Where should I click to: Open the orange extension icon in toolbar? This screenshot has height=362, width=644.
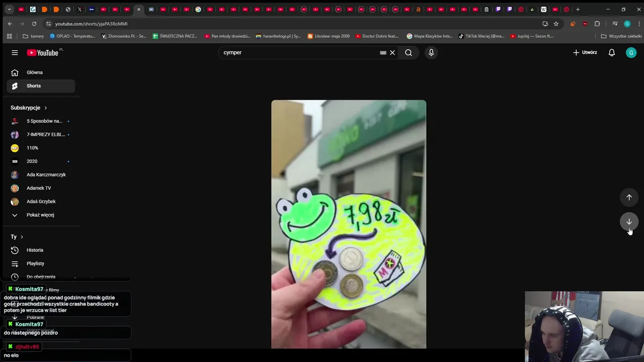573,24
